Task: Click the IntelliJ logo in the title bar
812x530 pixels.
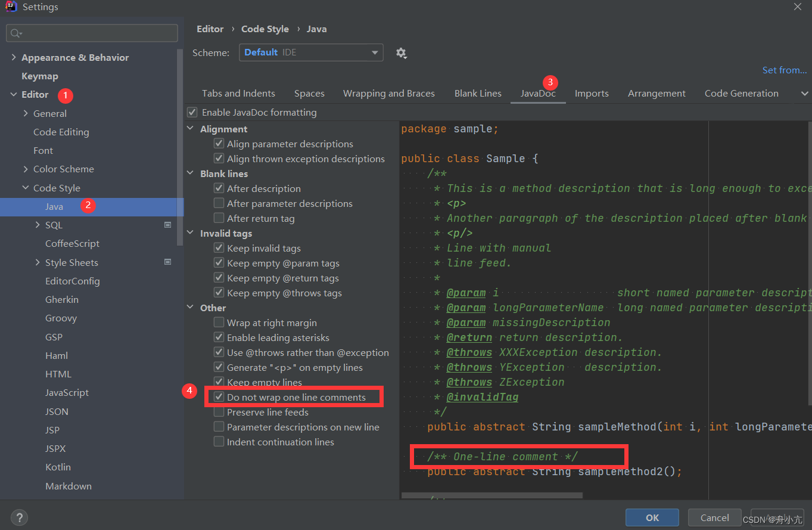Action: tap(11, 7)
